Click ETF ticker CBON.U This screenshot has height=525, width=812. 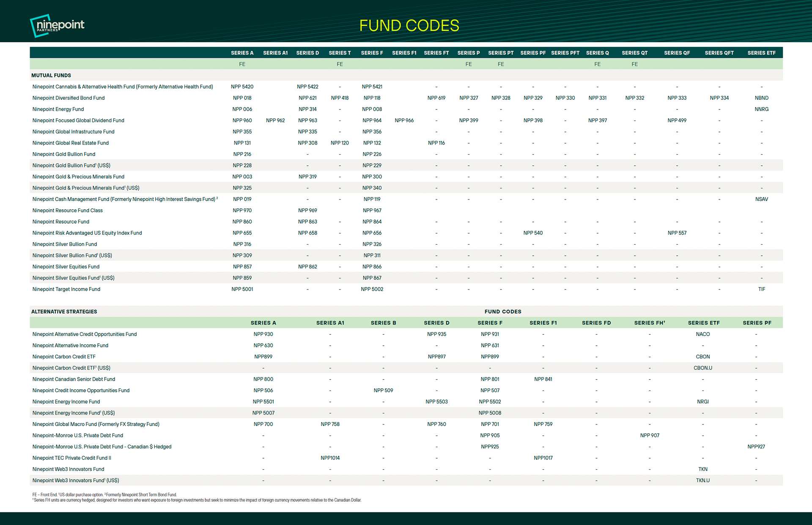(702, 368)
